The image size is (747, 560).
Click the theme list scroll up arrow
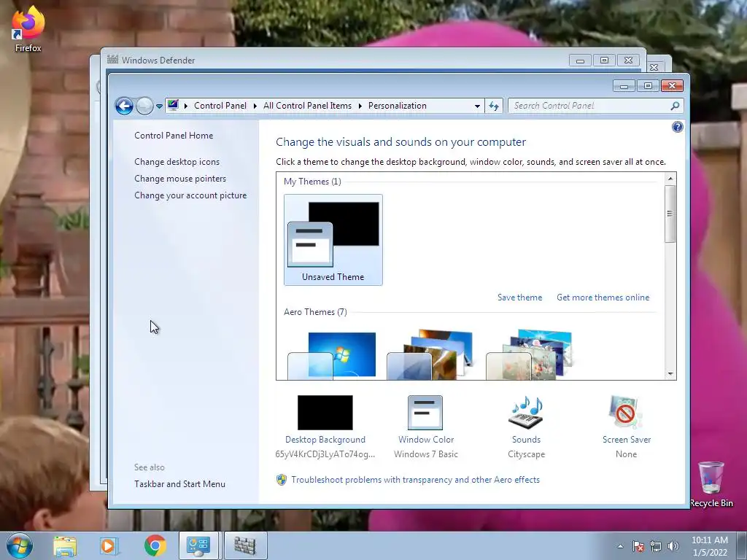click(670, 179)
